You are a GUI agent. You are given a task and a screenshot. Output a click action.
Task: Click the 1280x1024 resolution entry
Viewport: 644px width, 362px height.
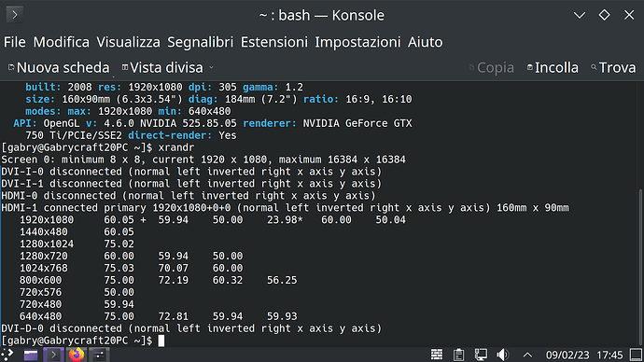[x=47, y=244]
